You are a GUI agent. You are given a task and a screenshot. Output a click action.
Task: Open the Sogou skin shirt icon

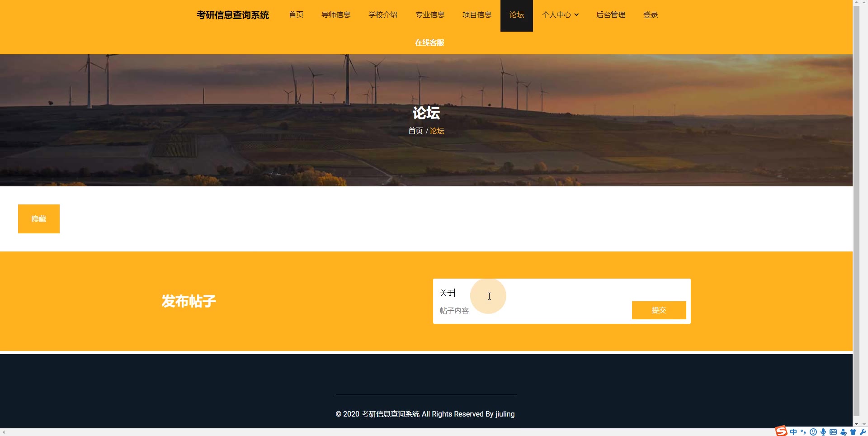pyautogui.click(x=853, y=432)
